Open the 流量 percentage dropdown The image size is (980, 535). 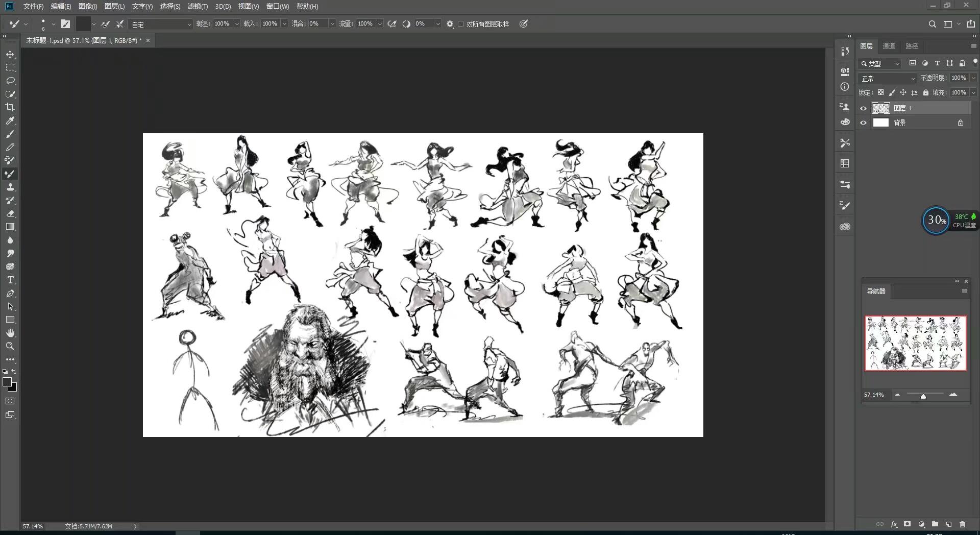[x=380, y=24]
